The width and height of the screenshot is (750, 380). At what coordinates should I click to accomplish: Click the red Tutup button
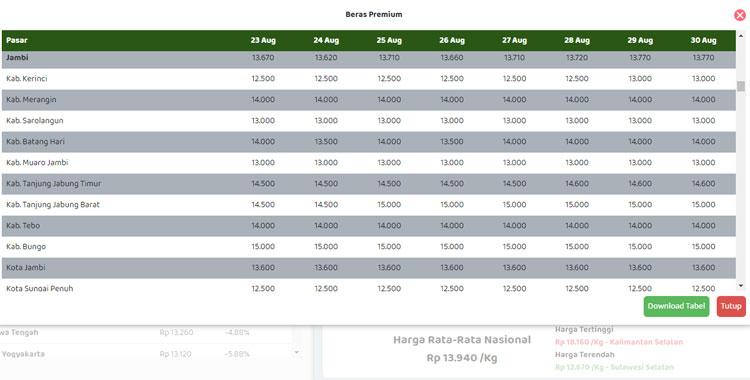(731, 306)
